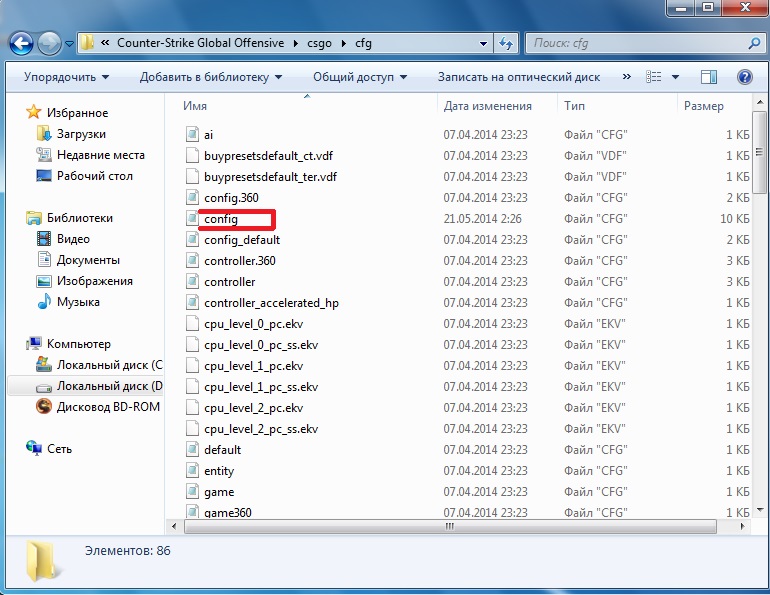Viewport: 770px width, 595px height.
Task: Click the folder icon in address bar
Action: (x=87, y=43)
